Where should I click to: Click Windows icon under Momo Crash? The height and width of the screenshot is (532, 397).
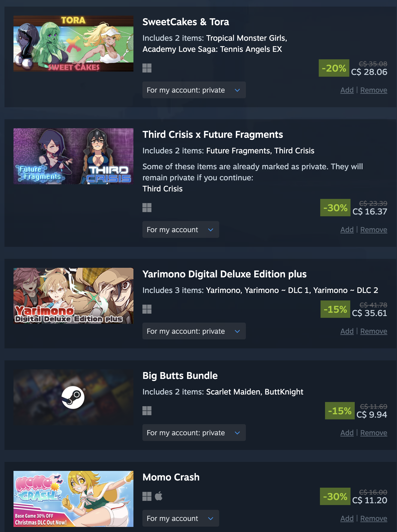[x=147, y=496]
